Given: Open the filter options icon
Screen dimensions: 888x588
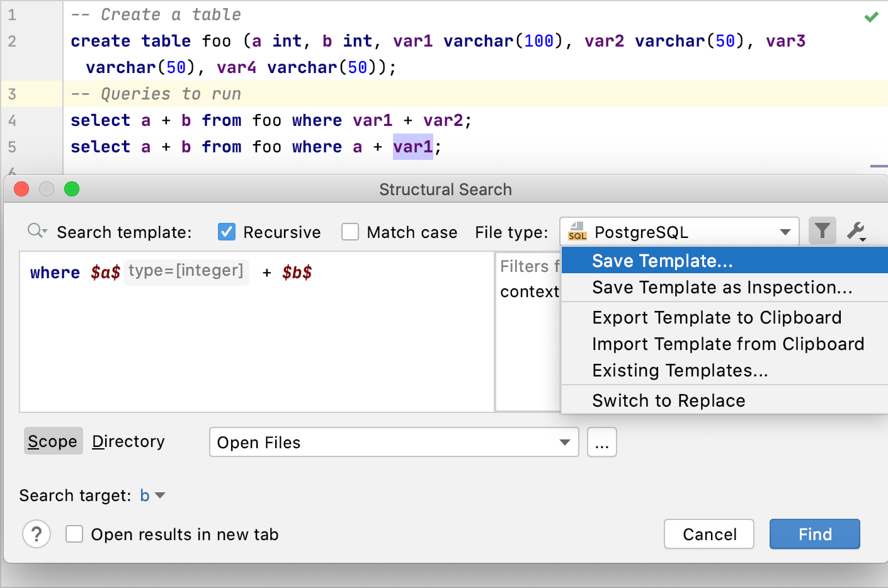Looking at the screenshot, I should 822,231.
